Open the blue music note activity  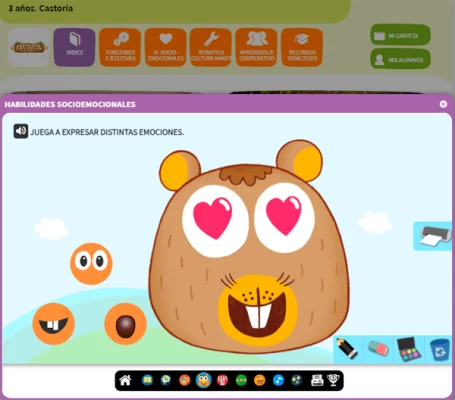(278, 380)
